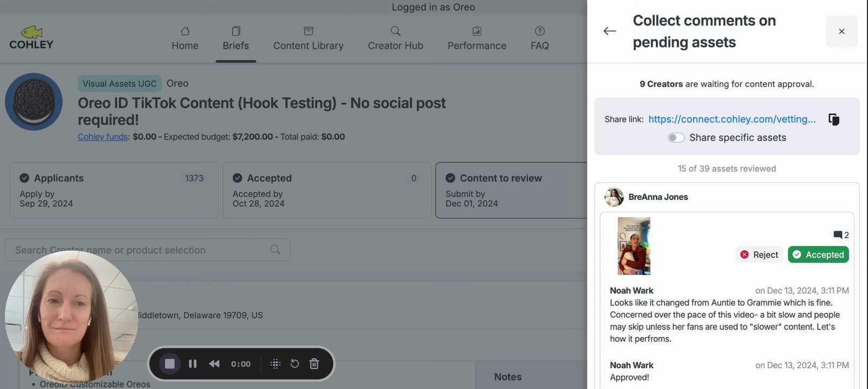Image resolution: width=868 pixels, height=389 pixels.
Task: Open the Home tab
Action: [185, 38]
